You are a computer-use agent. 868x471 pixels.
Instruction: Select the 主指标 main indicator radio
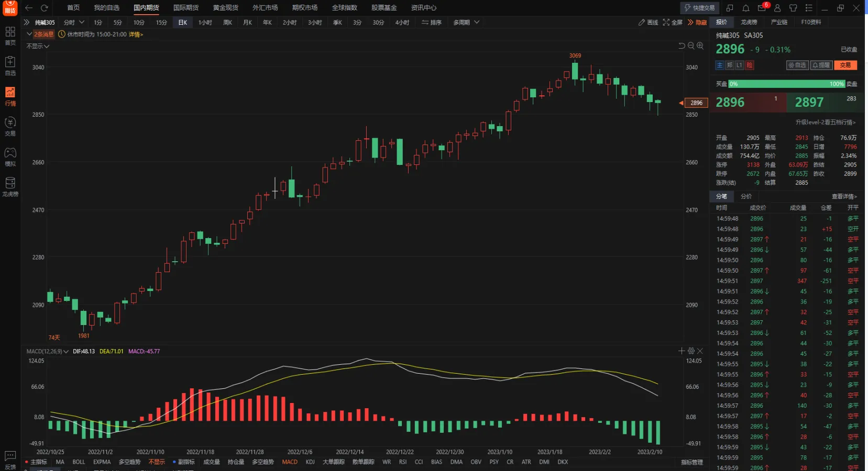36,462
